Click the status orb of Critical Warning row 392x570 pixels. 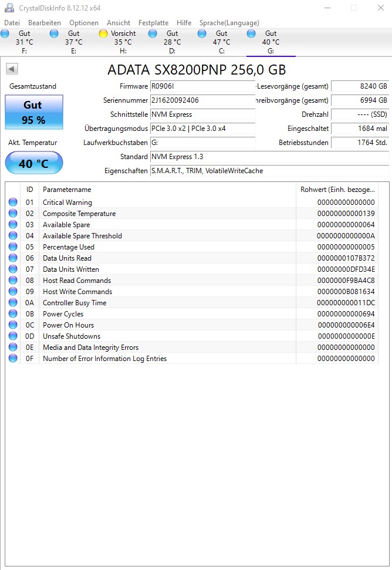(x=13, y=202)
